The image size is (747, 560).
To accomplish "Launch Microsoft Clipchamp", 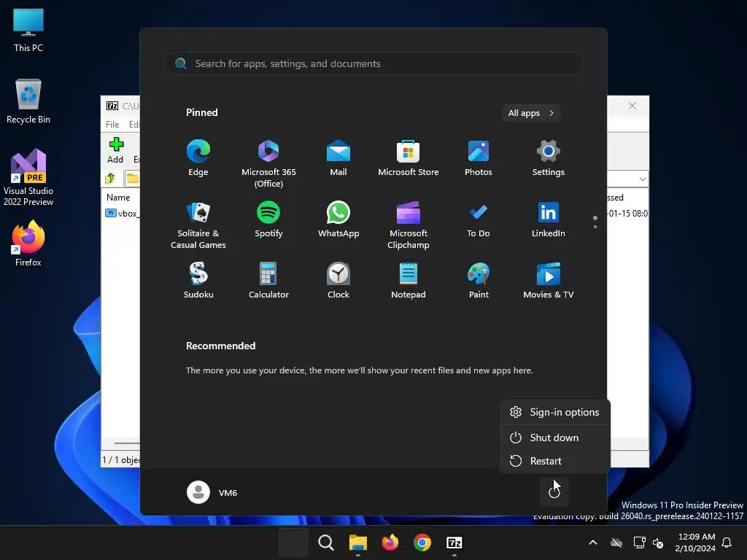I will coord(409,225).
